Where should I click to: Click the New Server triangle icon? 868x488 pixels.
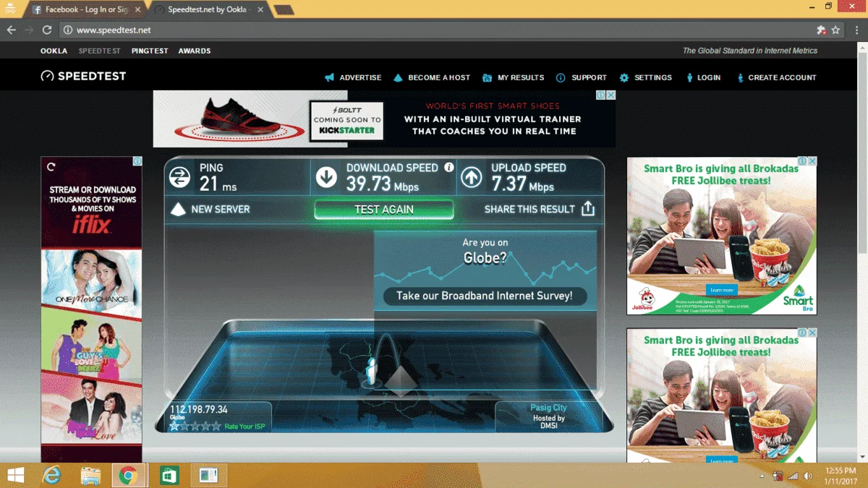[x=178, y=209]
